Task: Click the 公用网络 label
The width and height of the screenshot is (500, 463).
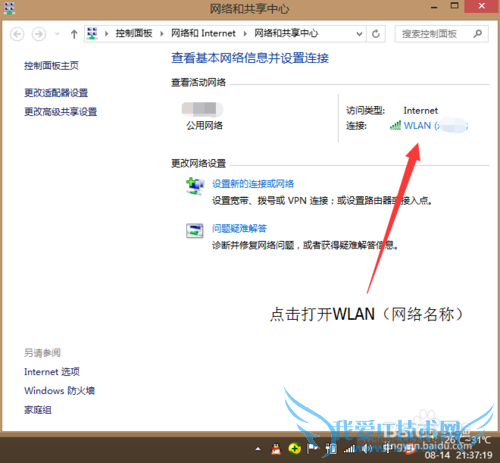Action: 204,126
